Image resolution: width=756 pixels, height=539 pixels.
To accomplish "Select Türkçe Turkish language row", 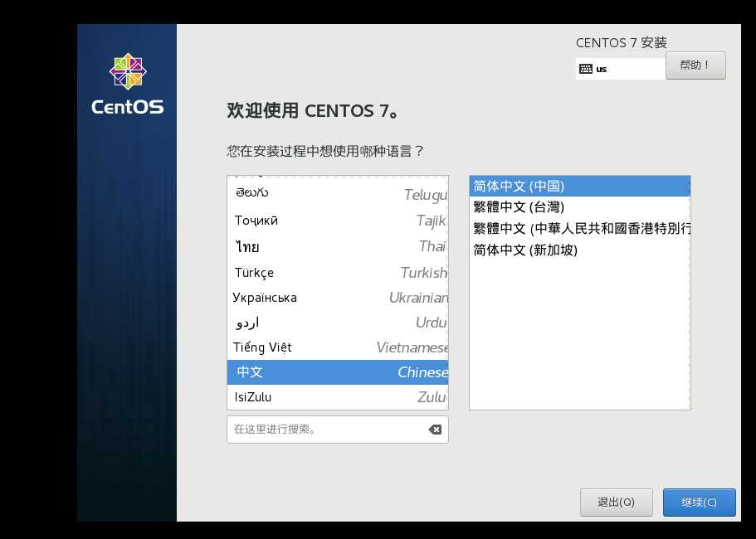I will tap(338, 273).
